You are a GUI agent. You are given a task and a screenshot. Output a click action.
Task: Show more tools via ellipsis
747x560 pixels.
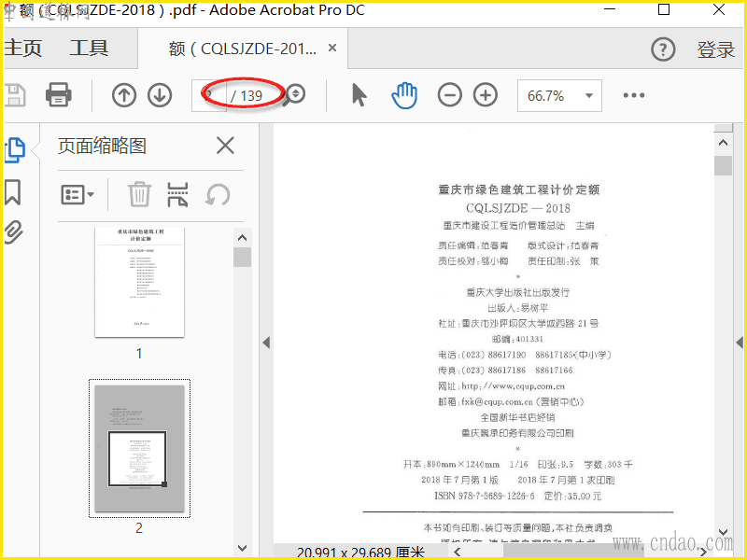click(x=634, y=95)
